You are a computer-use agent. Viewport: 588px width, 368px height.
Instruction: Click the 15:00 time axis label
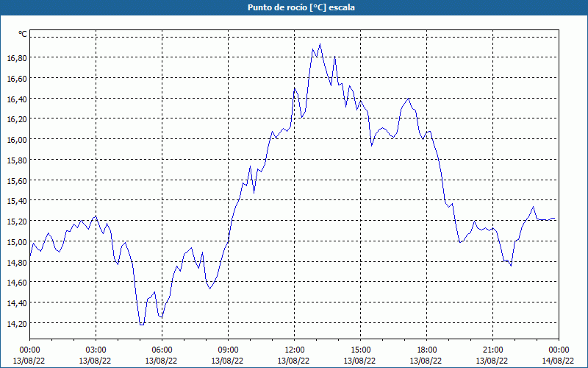click(360, 350)
